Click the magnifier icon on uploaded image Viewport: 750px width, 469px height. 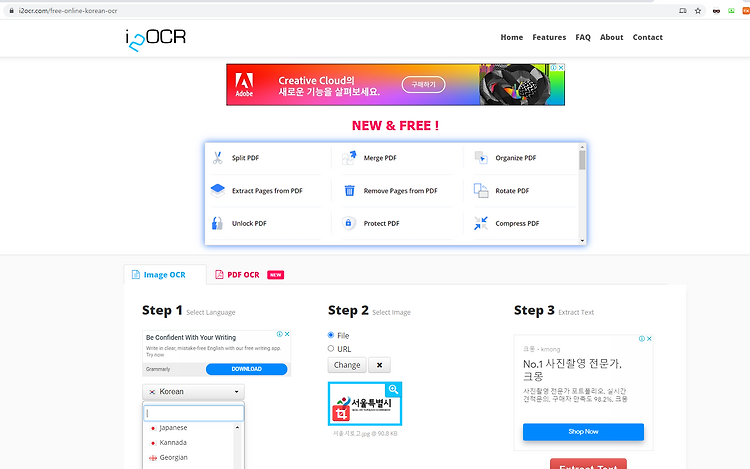[x=393, y=390]
